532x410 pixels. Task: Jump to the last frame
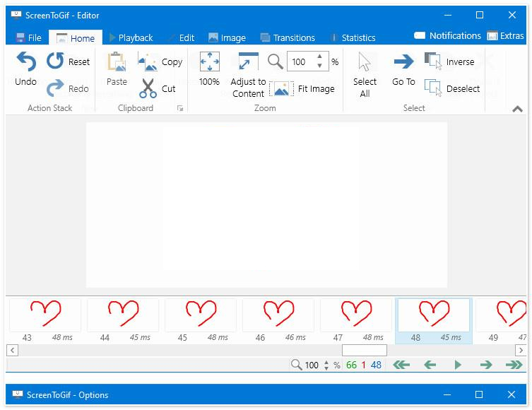tap(514, 365)
